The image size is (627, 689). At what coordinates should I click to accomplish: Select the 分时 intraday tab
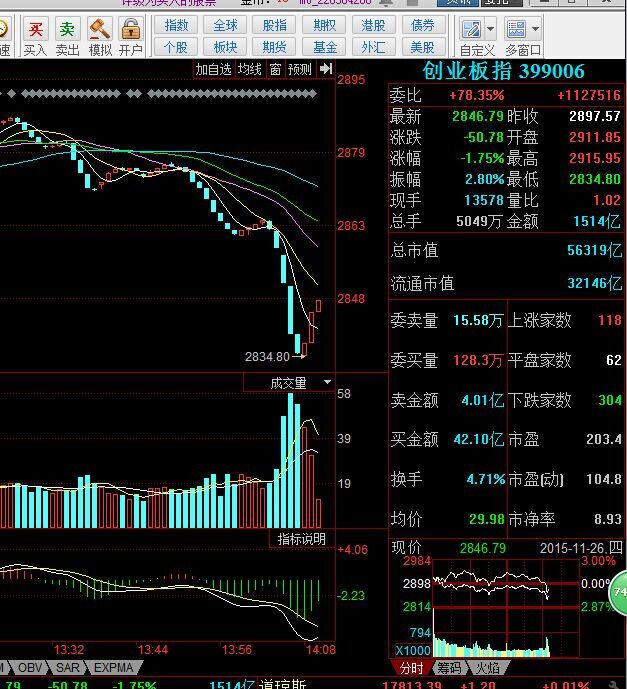click(412, 668)
